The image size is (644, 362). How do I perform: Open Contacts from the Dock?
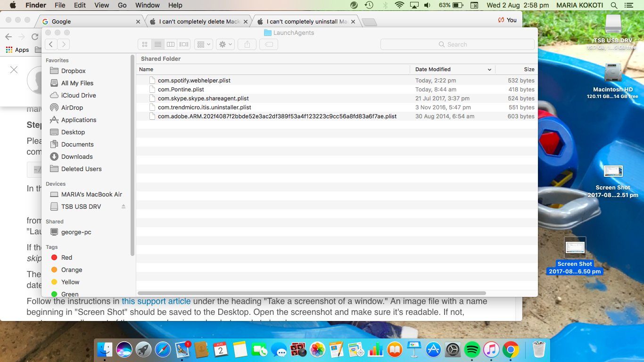click(x=201, y=349)
